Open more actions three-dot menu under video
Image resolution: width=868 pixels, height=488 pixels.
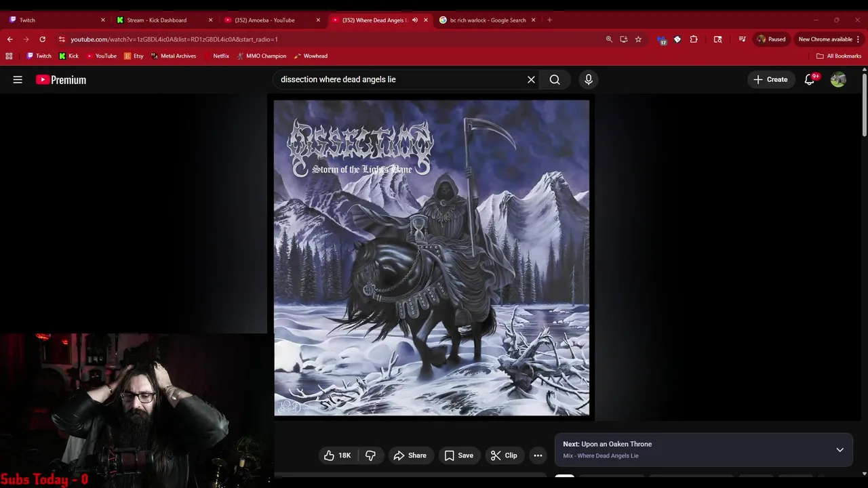(538, 455)
